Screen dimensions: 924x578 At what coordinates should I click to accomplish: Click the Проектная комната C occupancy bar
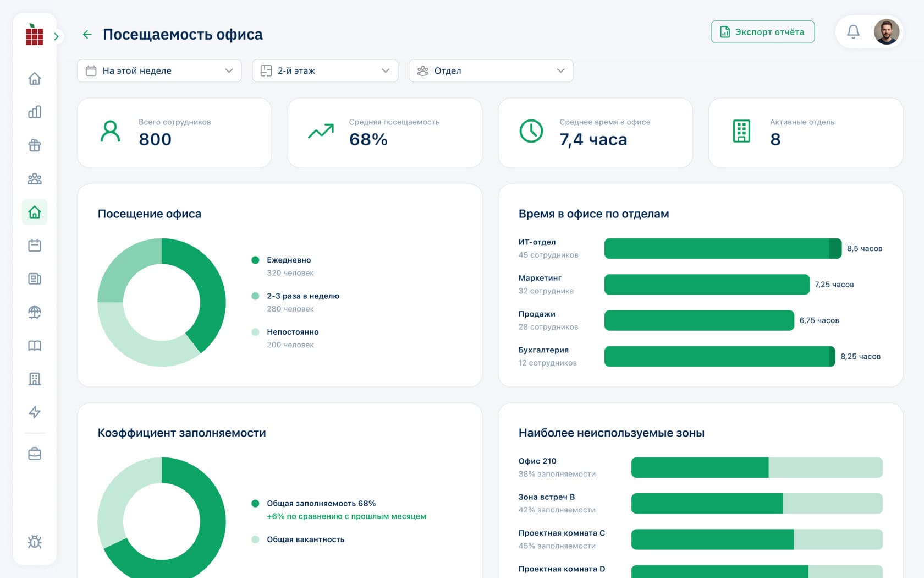757,539
